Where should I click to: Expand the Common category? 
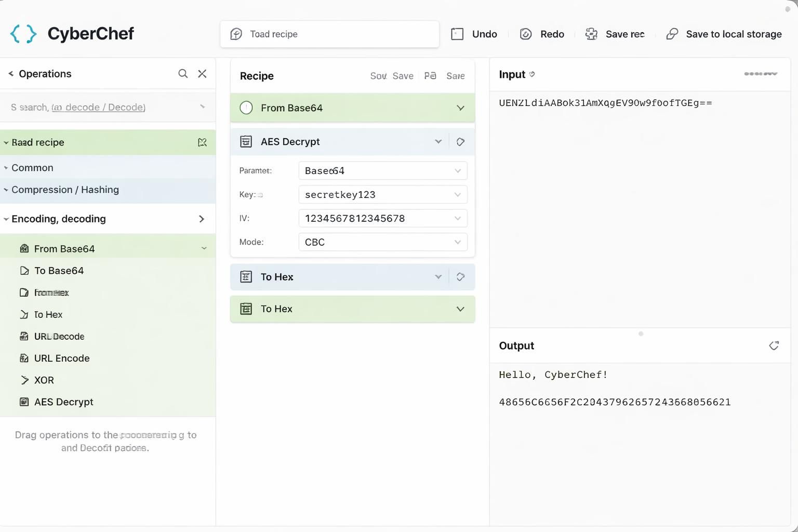click(x=108, y=168)
